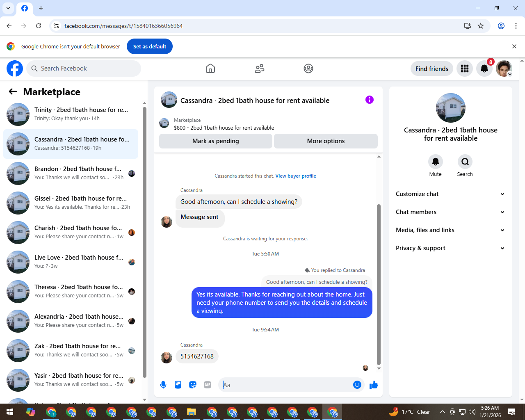Reload the page in Chrome
The image size is (525, 420).
pyautogui.click(x=39, y=26)
